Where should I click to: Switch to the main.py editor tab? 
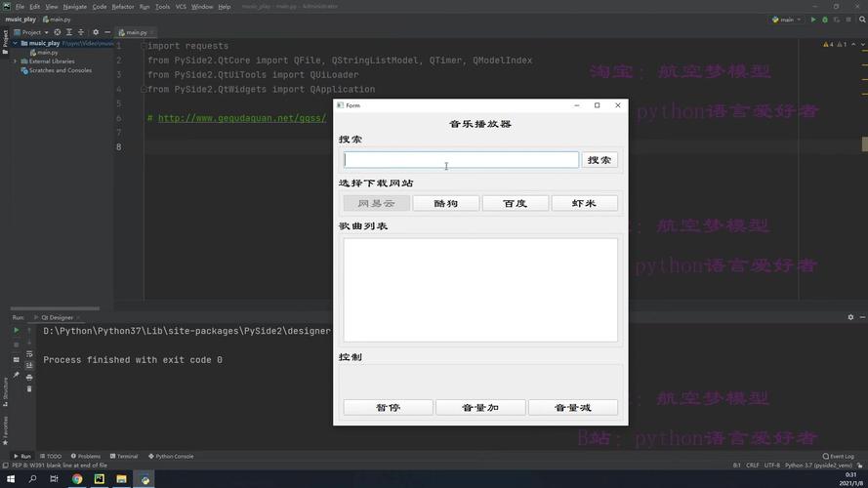[x=136, y=32]
